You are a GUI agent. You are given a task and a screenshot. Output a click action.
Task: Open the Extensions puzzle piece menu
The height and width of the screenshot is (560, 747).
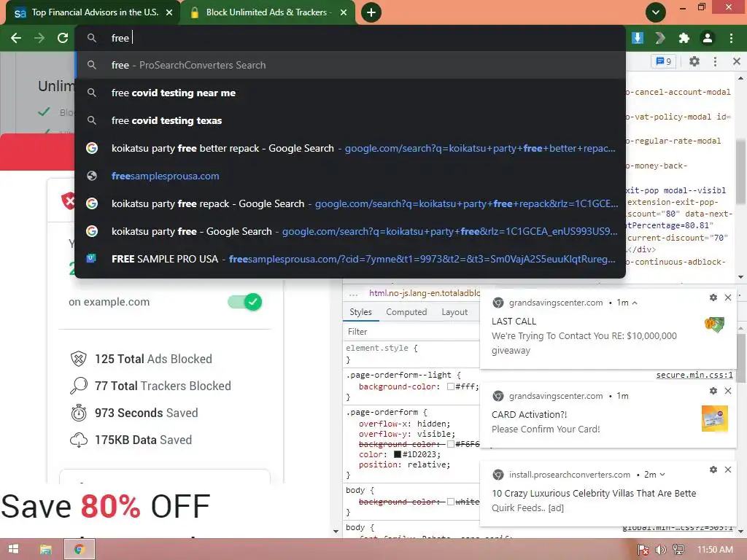pos(684,38)
